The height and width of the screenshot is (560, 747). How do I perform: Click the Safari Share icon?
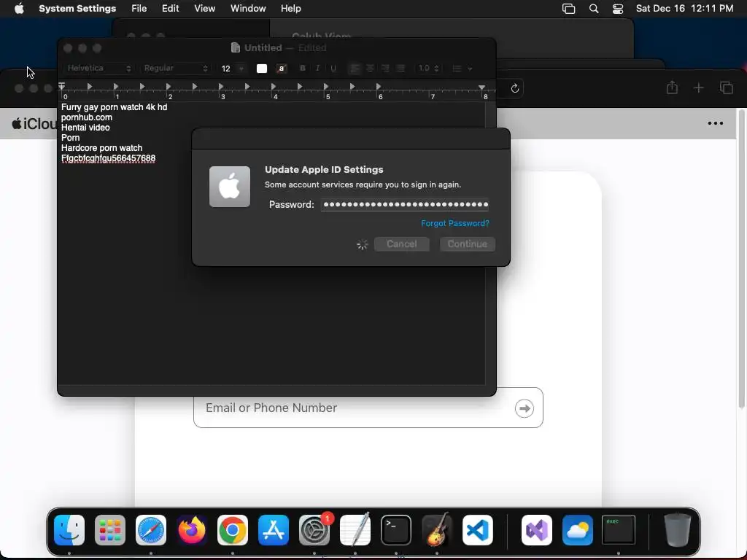click(672, 87)
